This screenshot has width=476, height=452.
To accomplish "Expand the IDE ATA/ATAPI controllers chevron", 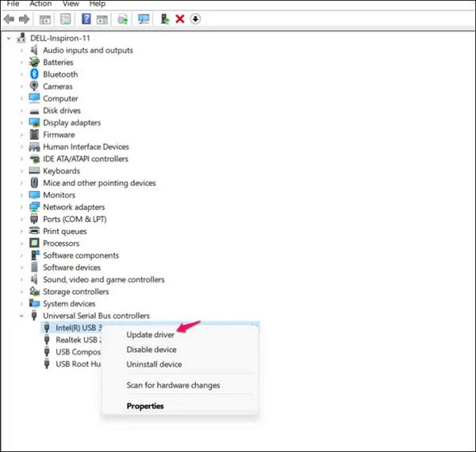I will (21, 159).
